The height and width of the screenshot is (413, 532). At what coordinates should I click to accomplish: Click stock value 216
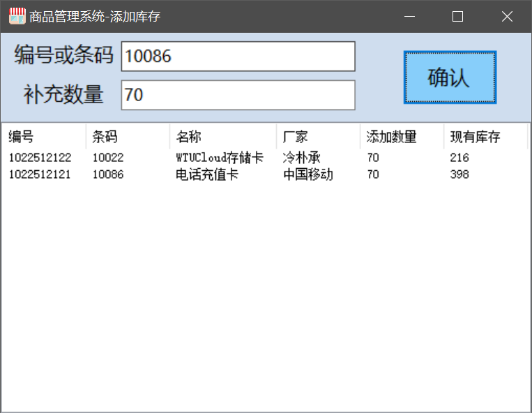point(459,158)
